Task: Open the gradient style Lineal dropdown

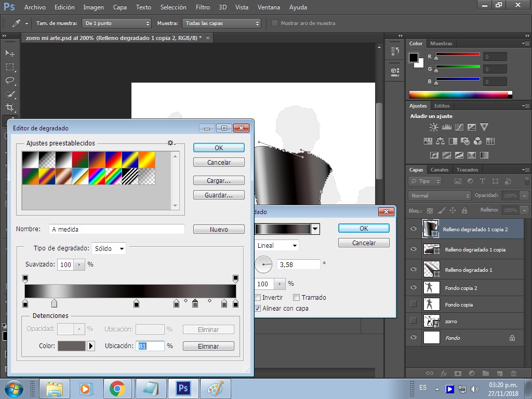Action: point(276,245)
